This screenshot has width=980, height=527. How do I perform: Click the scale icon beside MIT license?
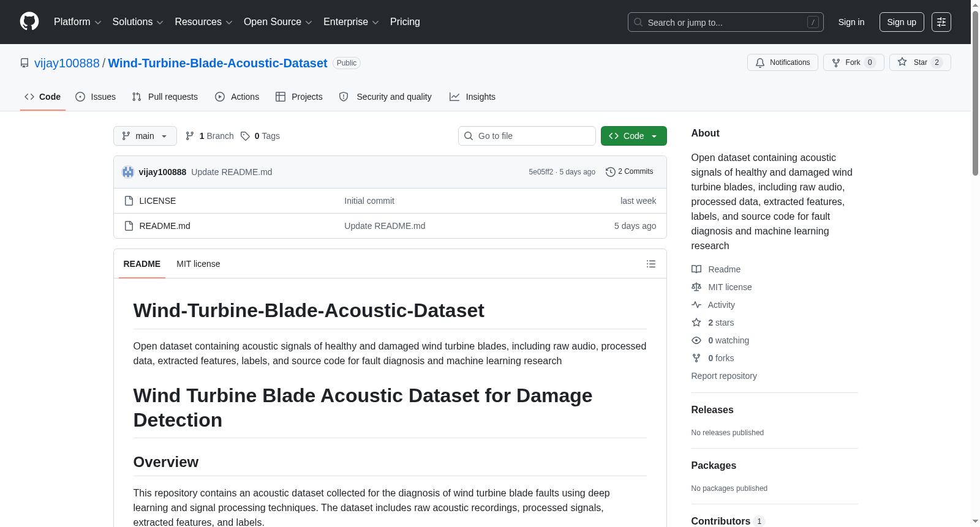point(696,287)
